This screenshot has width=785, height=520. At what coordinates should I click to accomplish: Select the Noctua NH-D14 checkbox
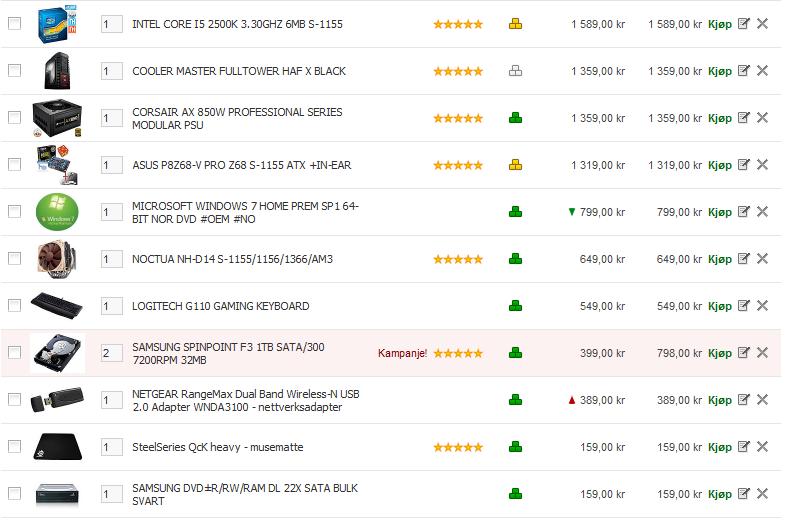15,259
